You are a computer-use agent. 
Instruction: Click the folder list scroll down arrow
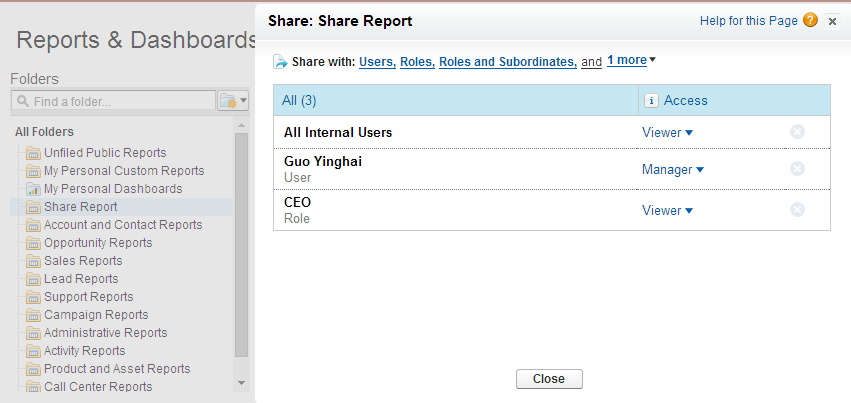point(242,383)
